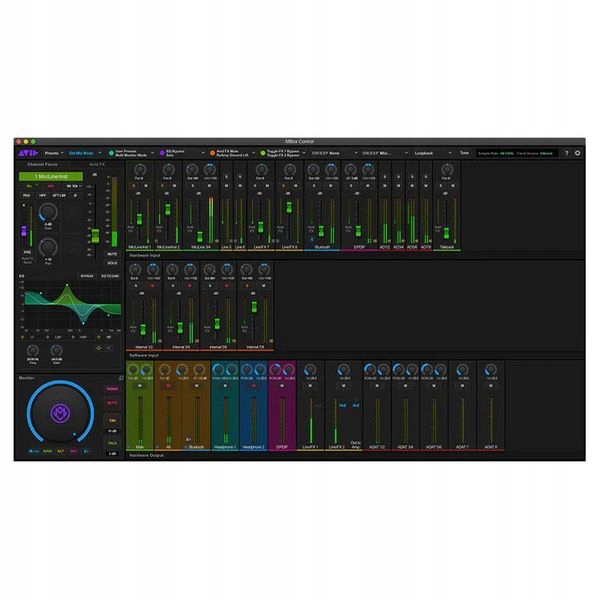
Task: Click the ADAT 7 output volume knob
Action: click(x=462, y=370)
